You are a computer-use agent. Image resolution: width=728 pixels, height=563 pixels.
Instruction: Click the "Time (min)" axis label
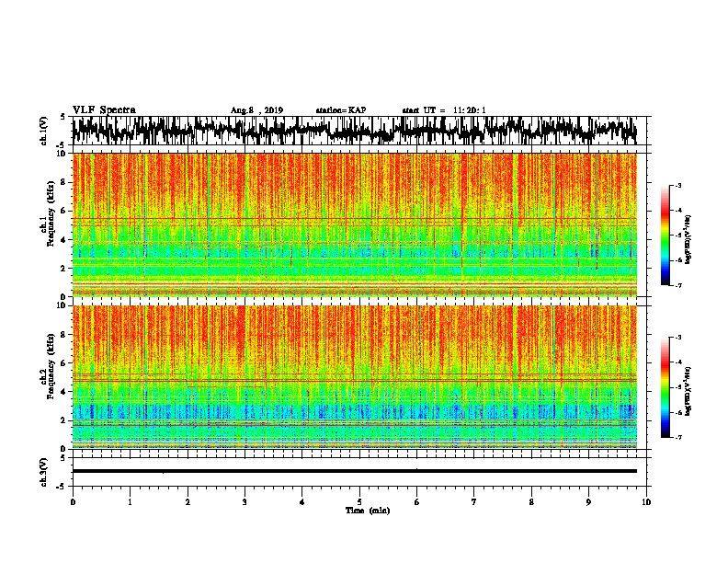click(368, 511)
